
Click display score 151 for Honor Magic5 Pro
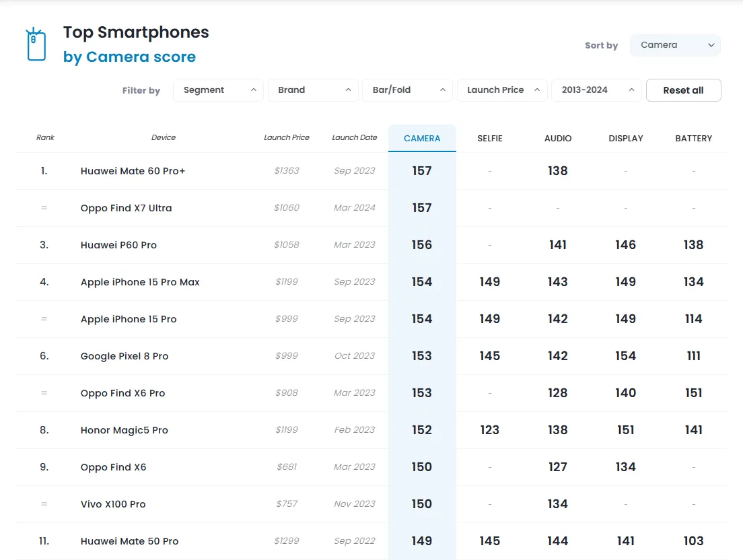[x=625, y=430]
